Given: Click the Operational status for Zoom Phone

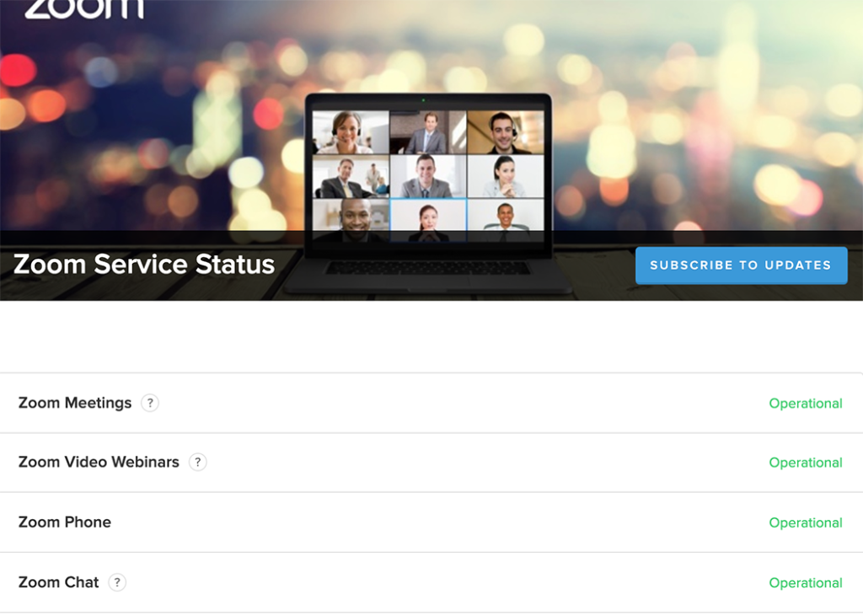Looking at the screenshot, I should (805, 522).
